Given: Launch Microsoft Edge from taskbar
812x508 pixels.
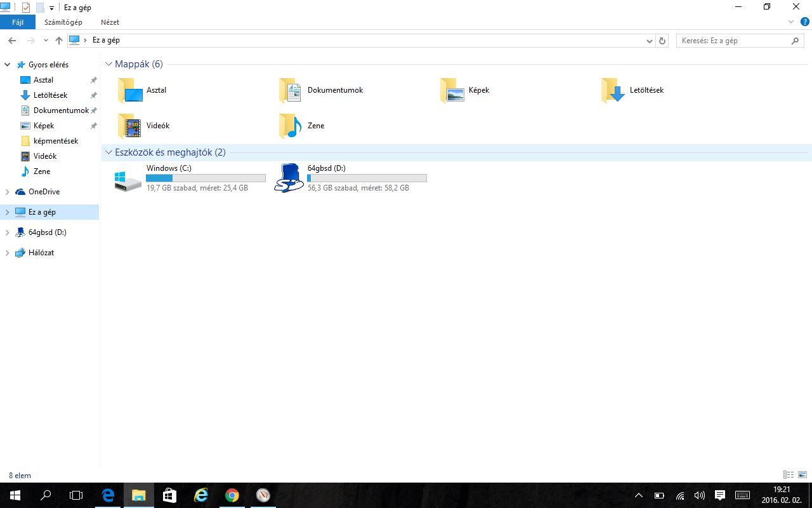Looking at the screenshot, I should point(108,495).
